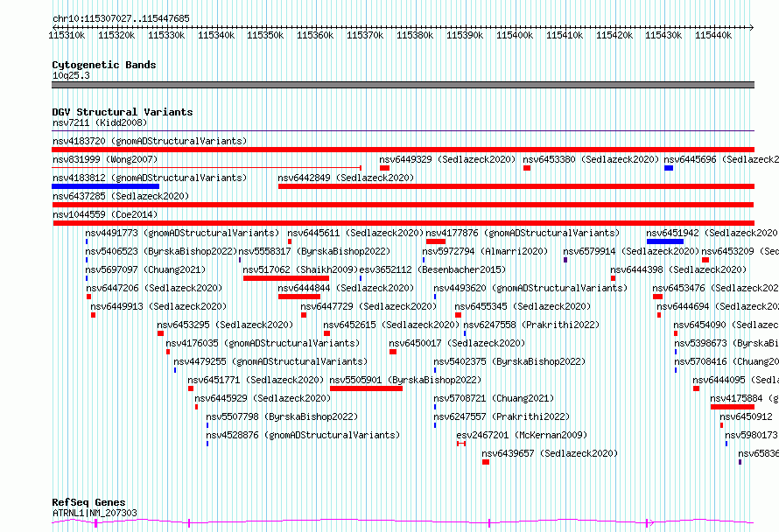Click nsv6444398 (Sedlazeck2020) label
Image resolution: width=779 pixels, height=532 pixels.
[x=678, y=269]
